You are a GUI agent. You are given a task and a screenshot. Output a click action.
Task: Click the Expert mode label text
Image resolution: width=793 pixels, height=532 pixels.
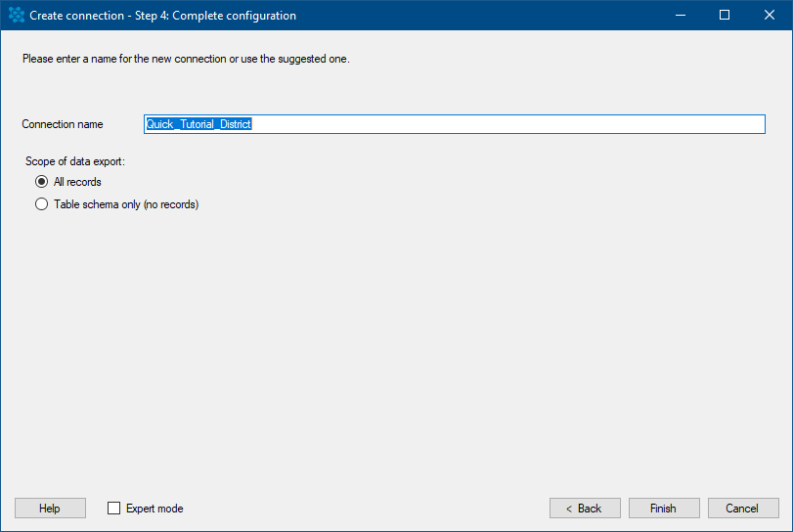pyautogui.click(x=154, y=509)
